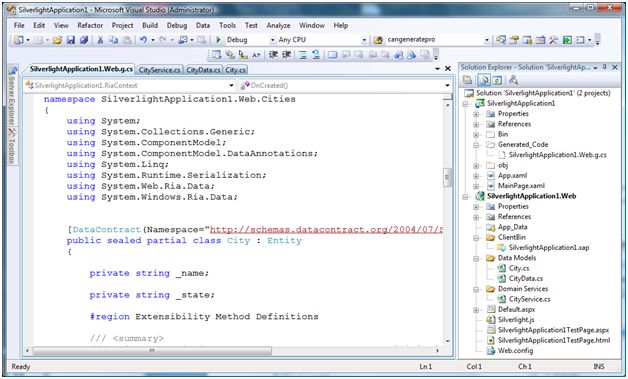
Task: Select Web.config in Solution Explorer
Action: pos(515,351)
